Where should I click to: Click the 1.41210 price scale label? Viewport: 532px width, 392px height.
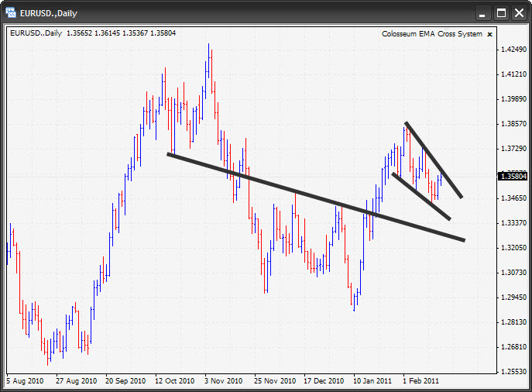point(513,74)
